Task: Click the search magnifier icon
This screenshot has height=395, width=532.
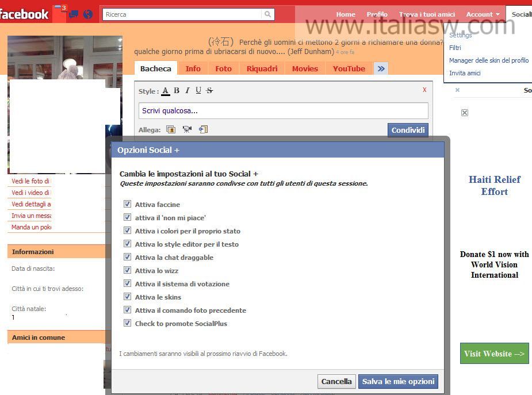Action: point(267,14)
